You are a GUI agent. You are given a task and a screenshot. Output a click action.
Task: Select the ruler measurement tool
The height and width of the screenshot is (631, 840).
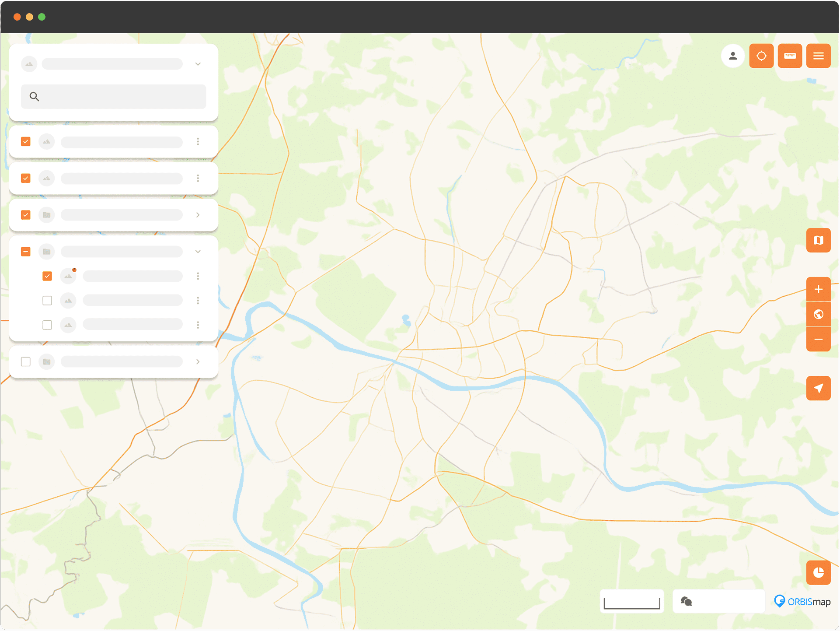[790, 56]
